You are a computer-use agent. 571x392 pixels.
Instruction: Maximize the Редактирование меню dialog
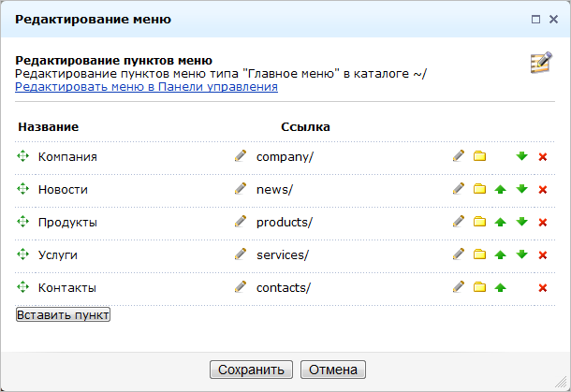coord(535,20)
